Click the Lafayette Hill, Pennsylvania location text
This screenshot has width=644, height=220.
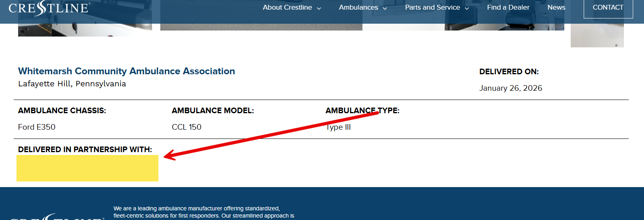coord(72,84)
